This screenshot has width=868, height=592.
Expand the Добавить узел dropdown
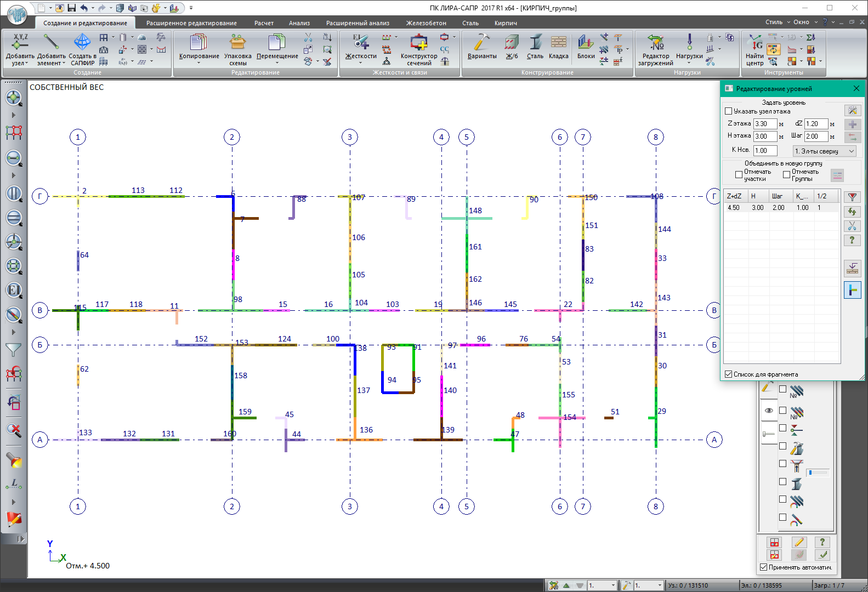(x=20, y=64)
